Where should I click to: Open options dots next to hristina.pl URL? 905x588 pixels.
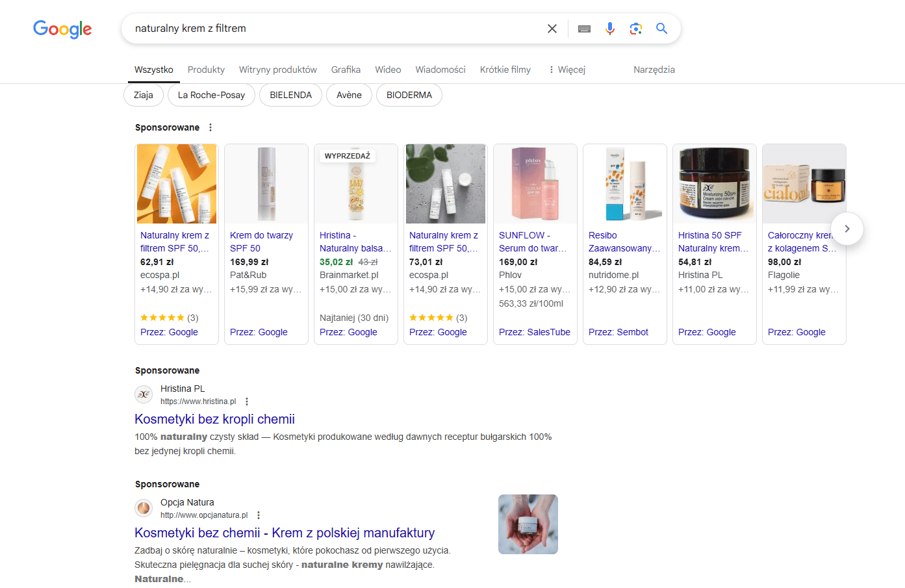pyautogui.click(x=247, y=402)
